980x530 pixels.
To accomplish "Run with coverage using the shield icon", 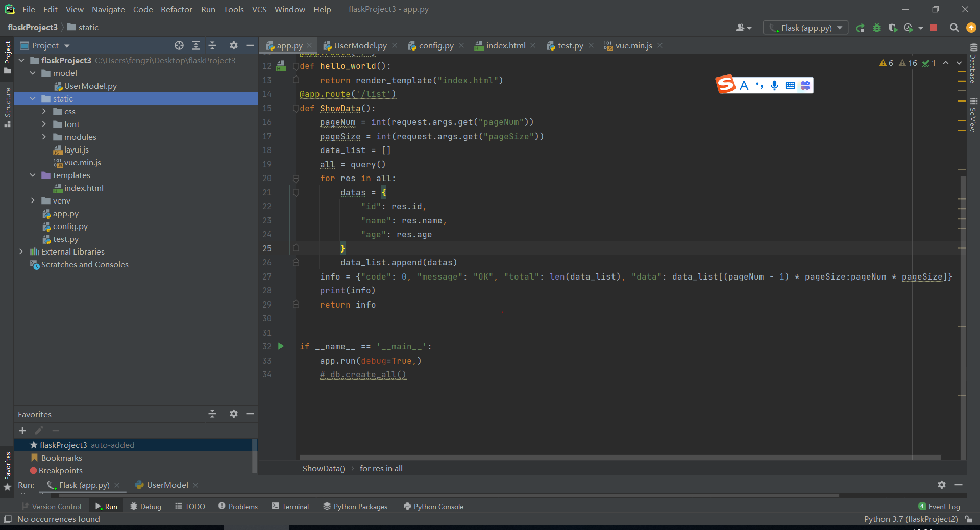I will pos(893,28).
